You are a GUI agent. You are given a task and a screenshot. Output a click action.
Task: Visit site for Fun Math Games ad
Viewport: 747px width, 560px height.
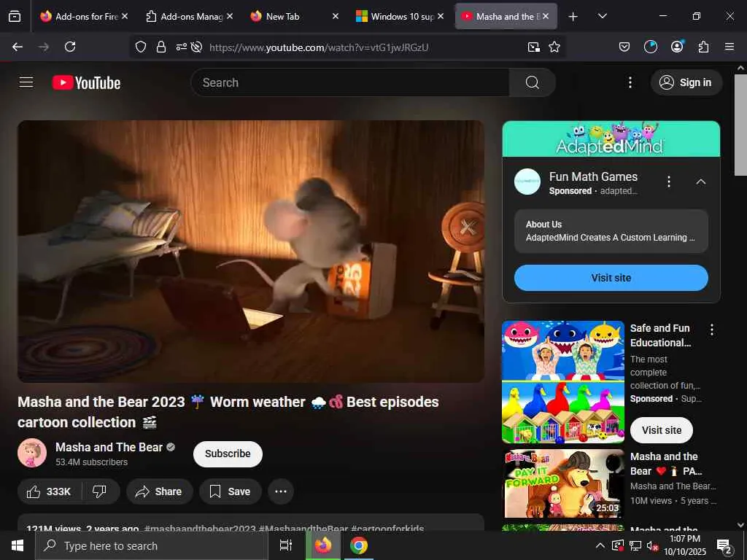click(x=611, y=278)
